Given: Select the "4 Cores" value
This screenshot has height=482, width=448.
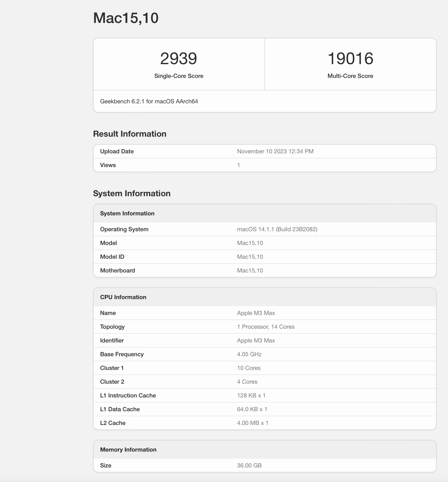Looking at the screenshot, I should (x=247, y=382).
